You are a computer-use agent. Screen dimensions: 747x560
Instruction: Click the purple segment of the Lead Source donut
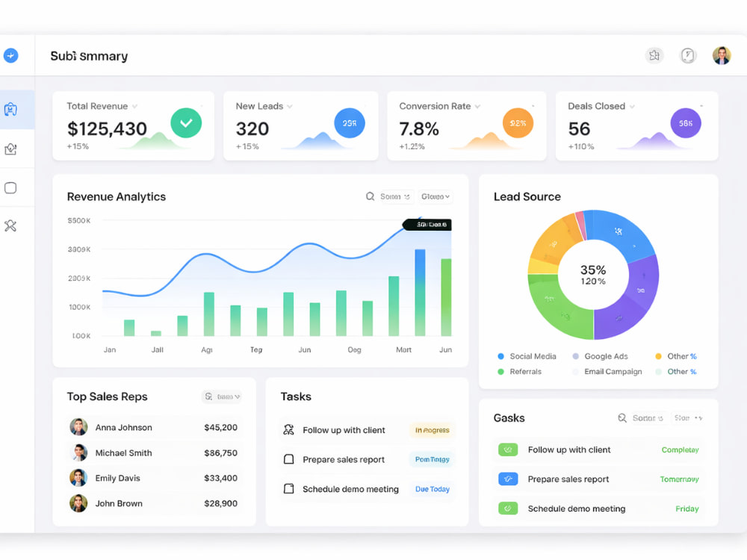click(630, 301)
